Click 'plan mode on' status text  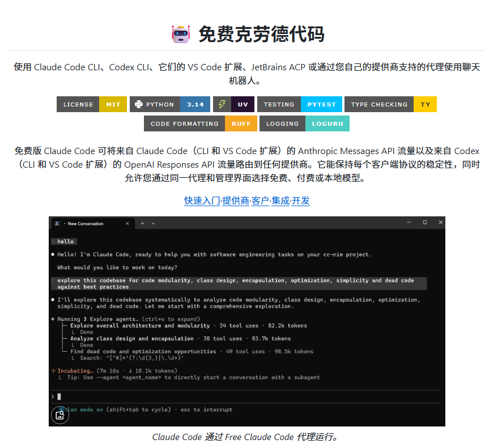pos(82,409)
